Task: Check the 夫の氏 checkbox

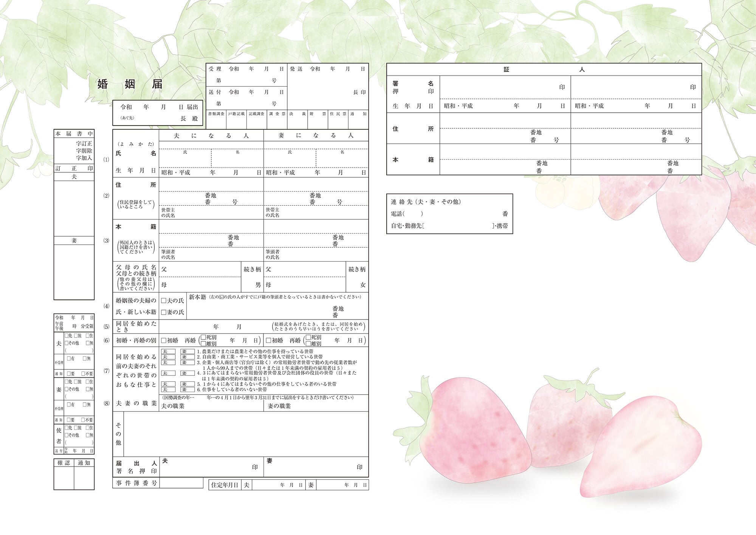Action: tap(164, 301)
